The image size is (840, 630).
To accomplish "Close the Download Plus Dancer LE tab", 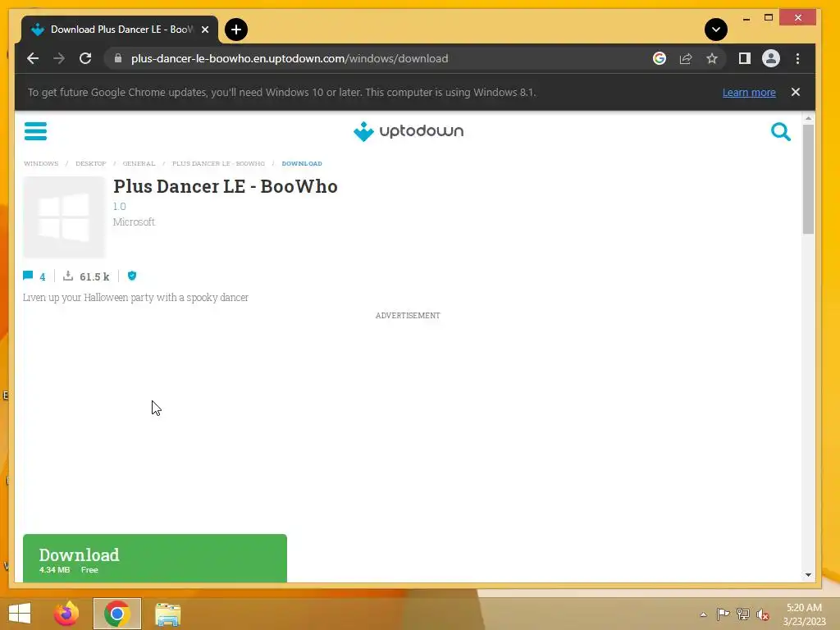I will (x=204, y=30).
